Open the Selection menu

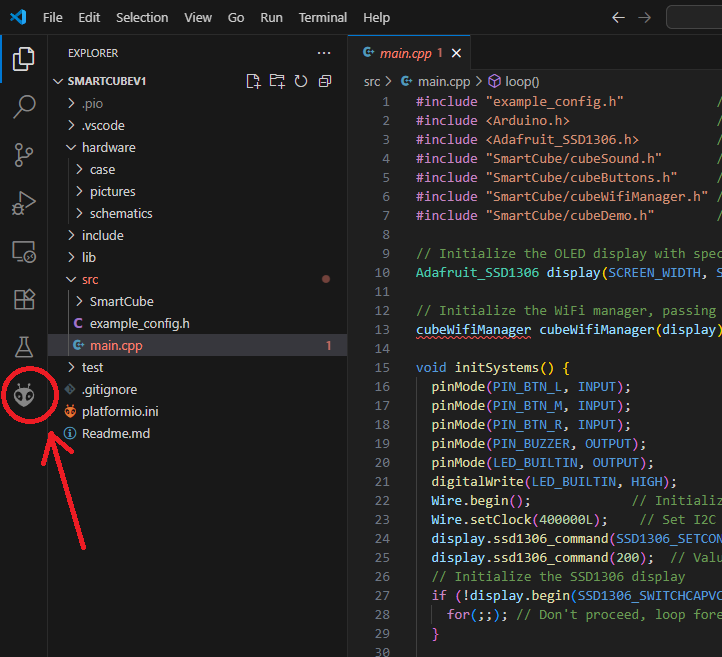tap(142, 17)
